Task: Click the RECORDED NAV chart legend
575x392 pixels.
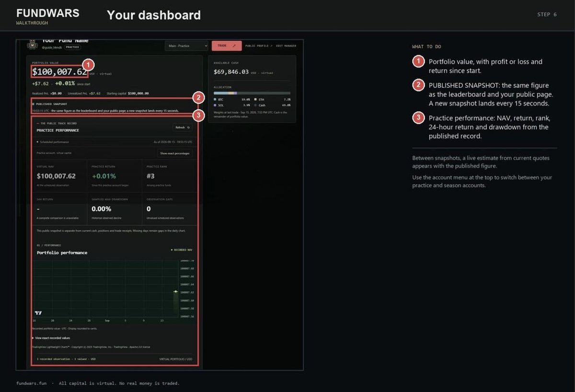Action: pyautogui.click(x=182, y=250)
